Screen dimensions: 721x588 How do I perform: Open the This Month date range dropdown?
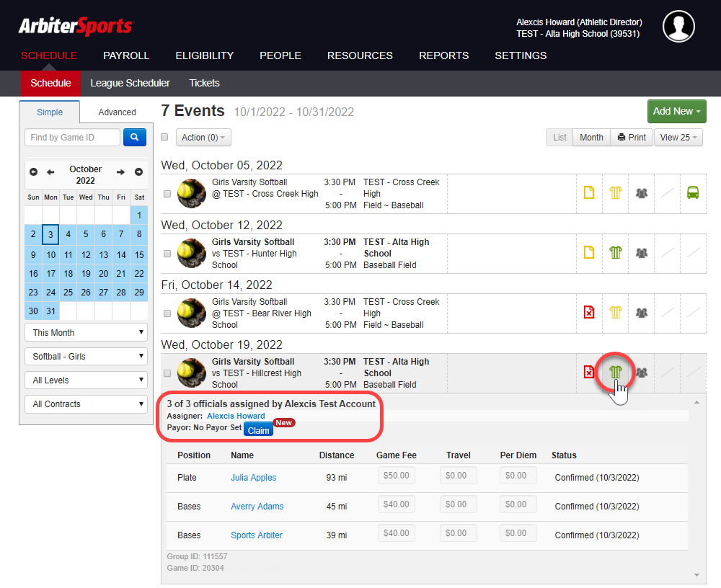pos(86,332)
